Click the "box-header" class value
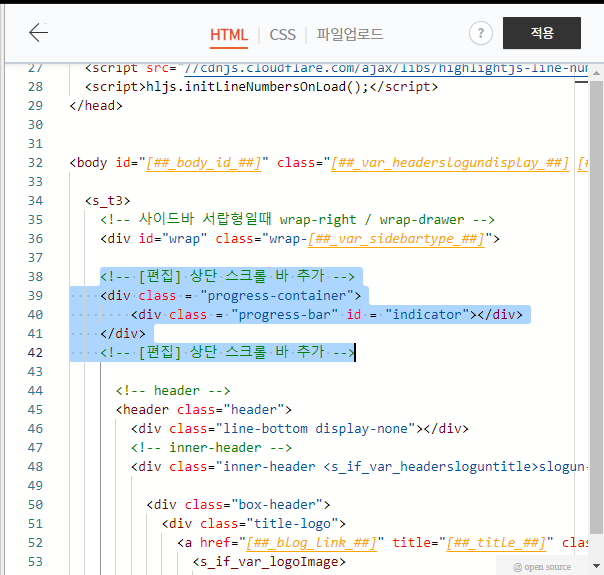The height and width of the screenshot is (575, 604). pos(277,505)
